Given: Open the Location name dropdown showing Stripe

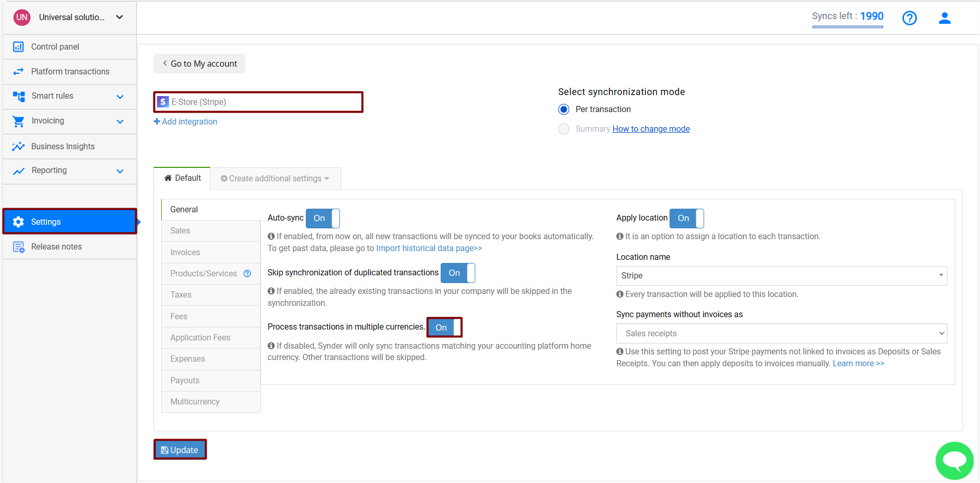Looking at the screenshot, I should tap(781, 275).
